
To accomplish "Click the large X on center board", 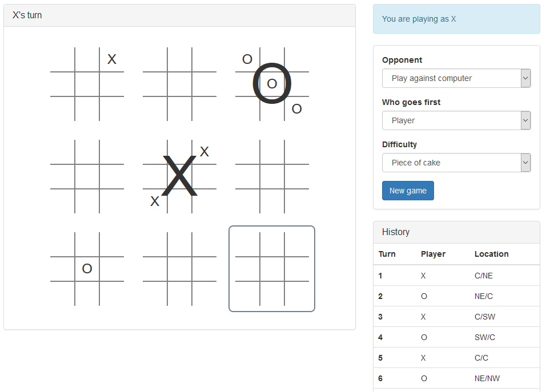I will [180, 176].
